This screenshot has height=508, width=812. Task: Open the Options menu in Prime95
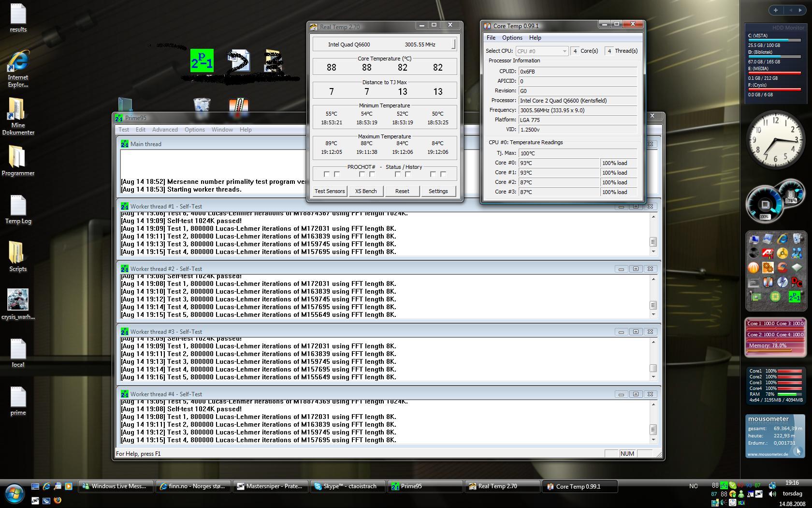click(195, 130)
